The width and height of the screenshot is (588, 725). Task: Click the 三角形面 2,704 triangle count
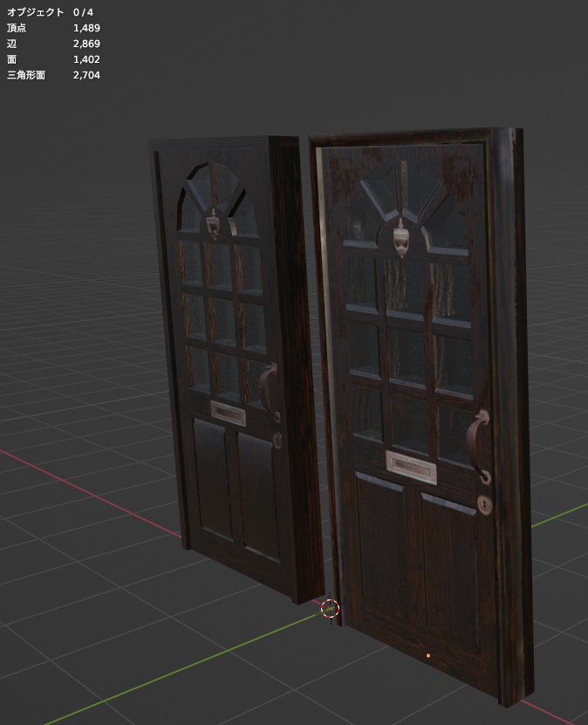point(53,75)
